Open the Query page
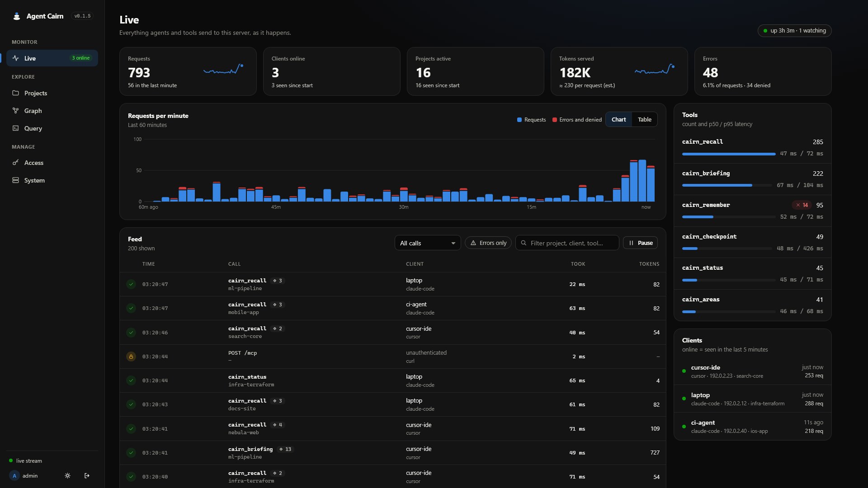The height and width of the screenshot is (488, 868). (52, 128)
